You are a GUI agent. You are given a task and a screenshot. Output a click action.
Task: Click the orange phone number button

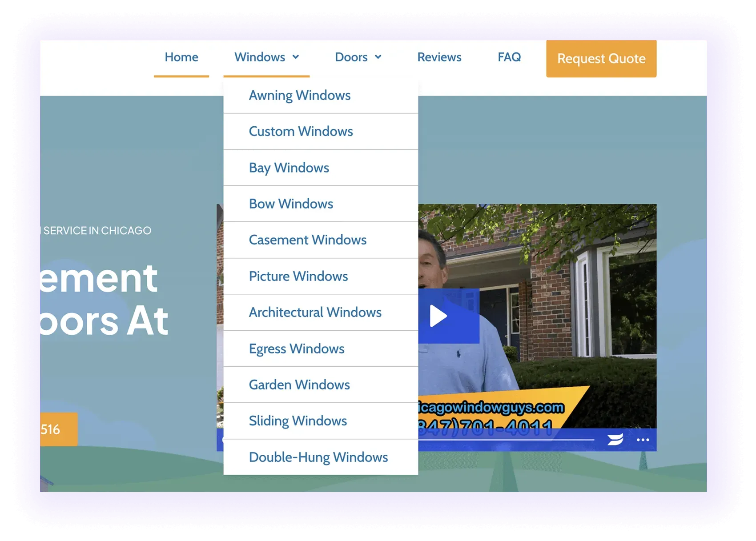(x=59, y=429)
